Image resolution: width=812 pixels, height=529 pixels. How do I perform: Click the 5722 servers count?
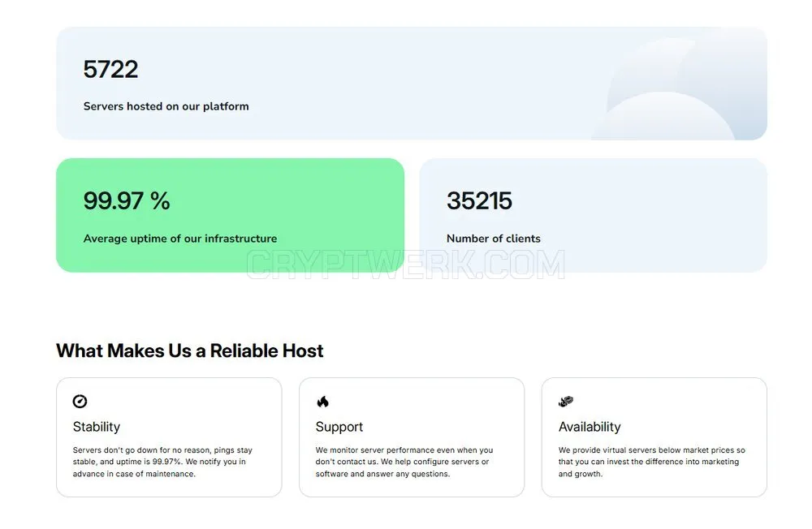point(110,69)
